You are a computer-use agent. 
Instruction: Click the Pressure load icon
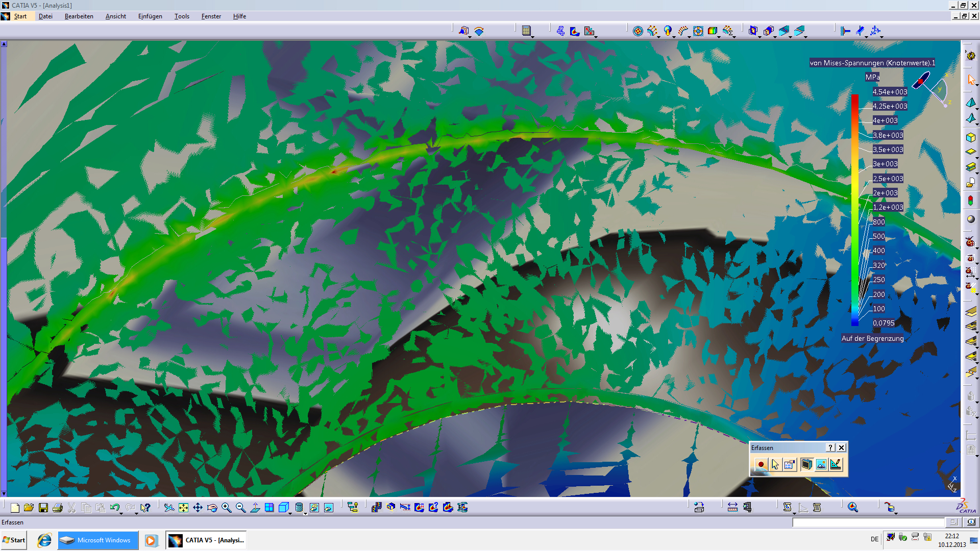tap(652, 31)
